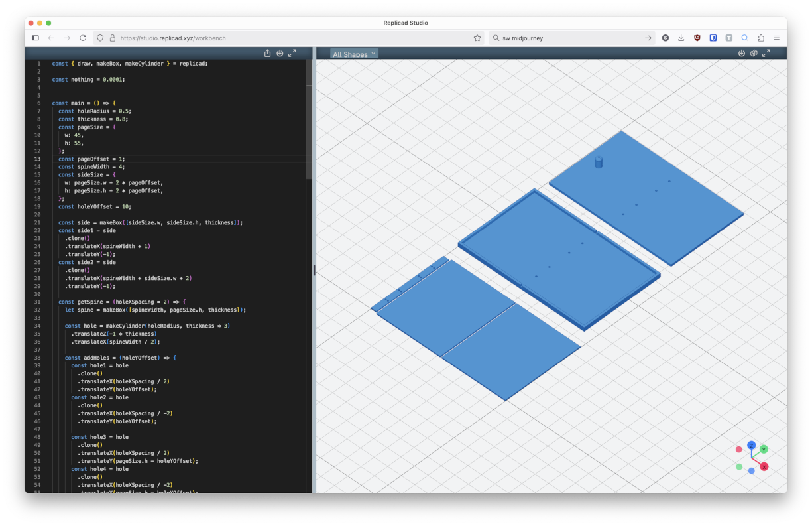Snap the view to the red X axis
The height and width of the screenshot is (526, 812).
(764, 467)
